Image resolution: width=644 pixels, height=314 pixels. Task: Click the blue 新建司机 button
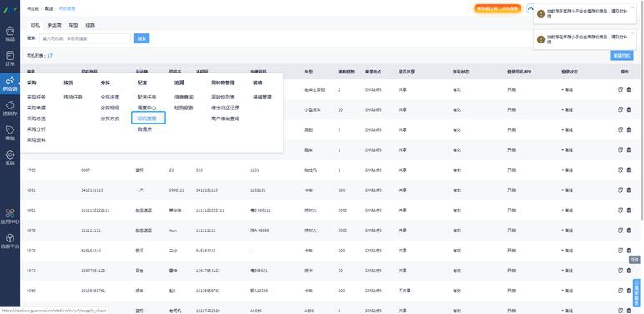pyautogui.click(x=621, y=56)
